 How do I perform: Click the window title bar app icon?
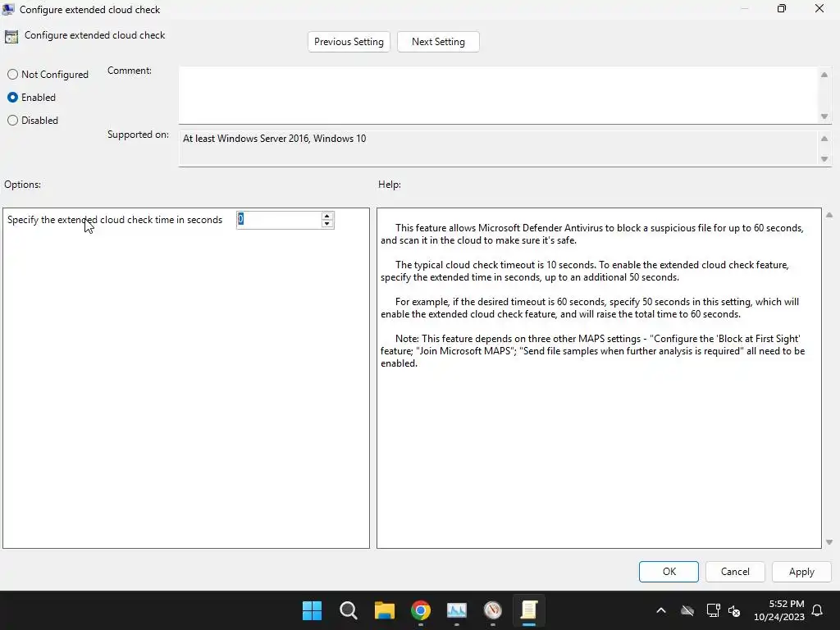8,9
